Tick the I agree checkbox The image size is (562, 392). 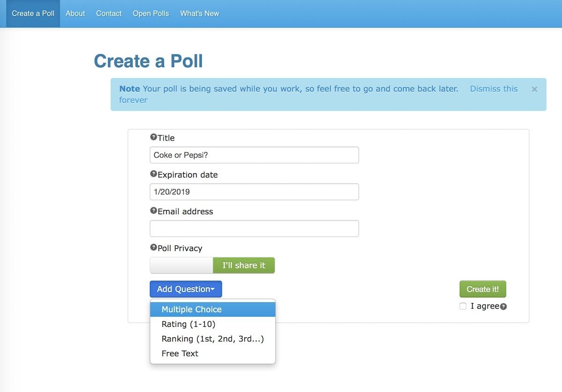pyautogui.click(x=463, y=306)
